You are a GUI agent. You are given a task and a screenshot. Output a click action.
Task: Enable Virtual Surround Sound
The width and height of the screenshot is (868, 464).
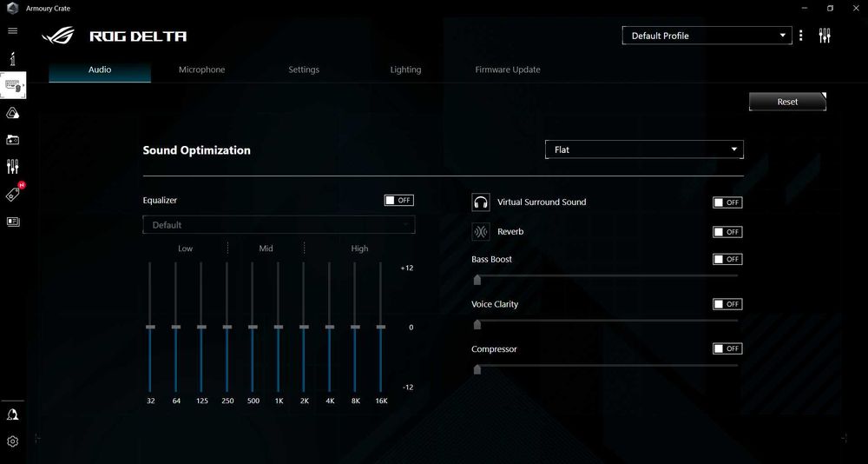(x=727, y=202)
